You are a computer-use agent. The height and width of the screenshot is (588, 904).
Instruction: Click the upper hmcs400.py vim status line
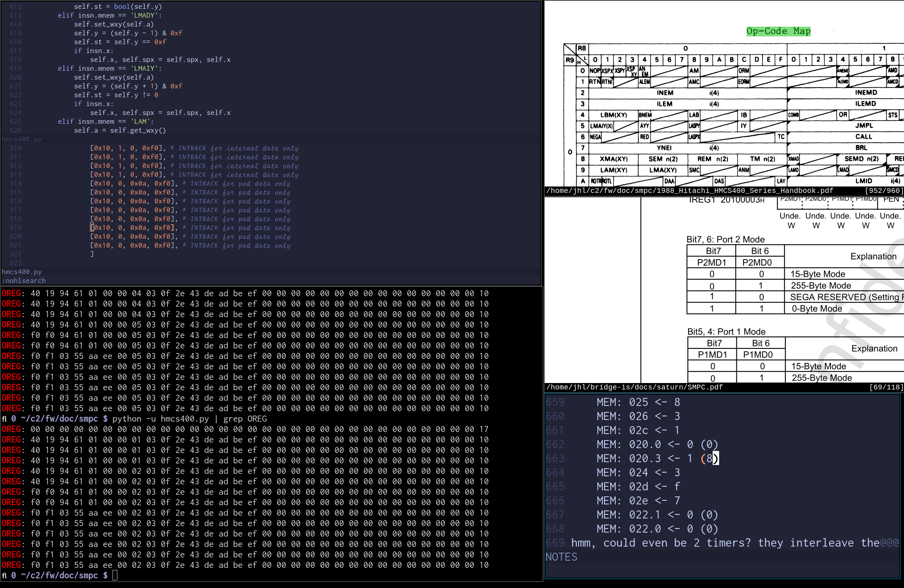coord(271,139)
